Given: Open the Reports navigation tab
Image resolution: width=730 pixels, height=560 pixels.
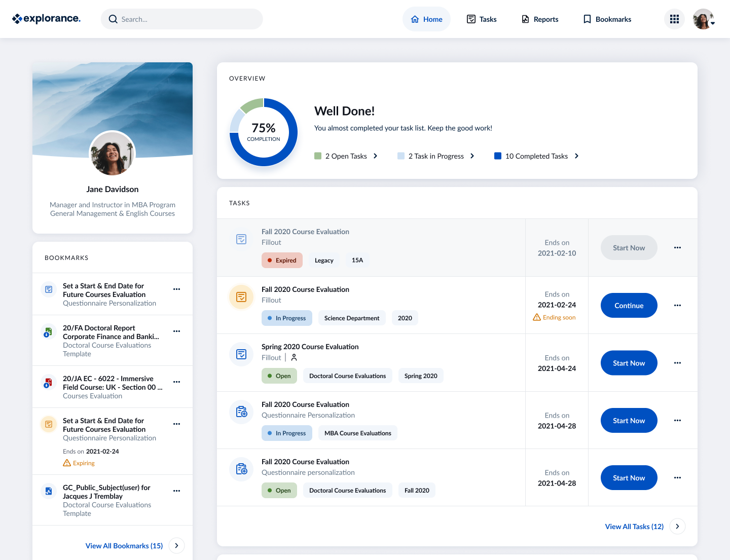Looking at the screenshot, I should 540,19.
